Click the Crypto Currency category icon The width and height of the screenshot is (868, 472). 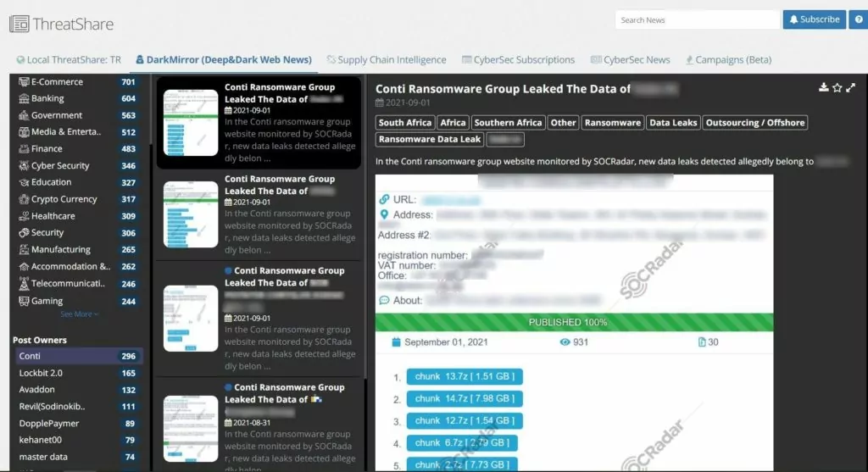(24, 199)
